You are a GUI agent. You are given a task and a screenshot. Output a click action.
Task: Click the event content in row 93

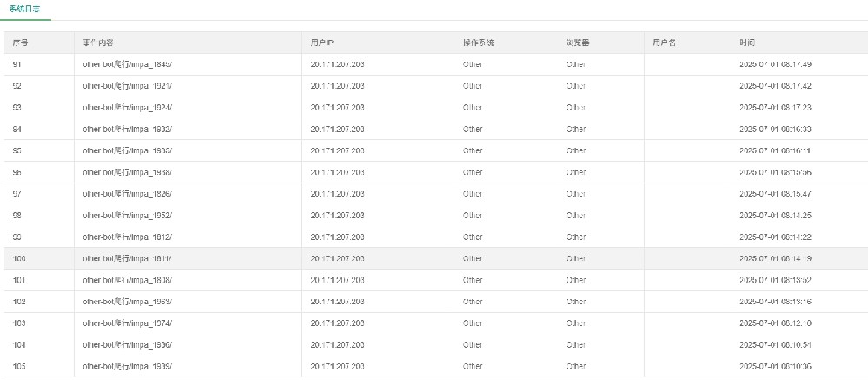click(128, 108)
